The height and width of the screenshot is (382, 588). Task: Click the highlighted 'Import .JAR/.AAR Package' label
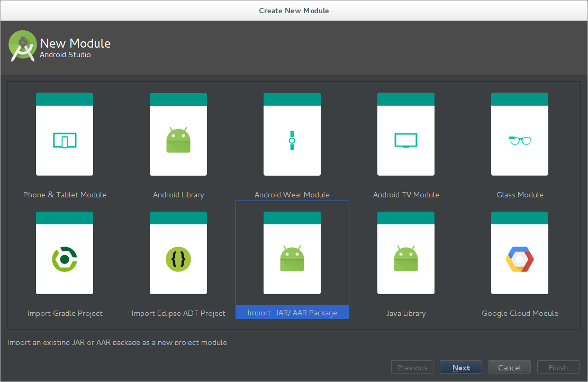tap(292, 313)
